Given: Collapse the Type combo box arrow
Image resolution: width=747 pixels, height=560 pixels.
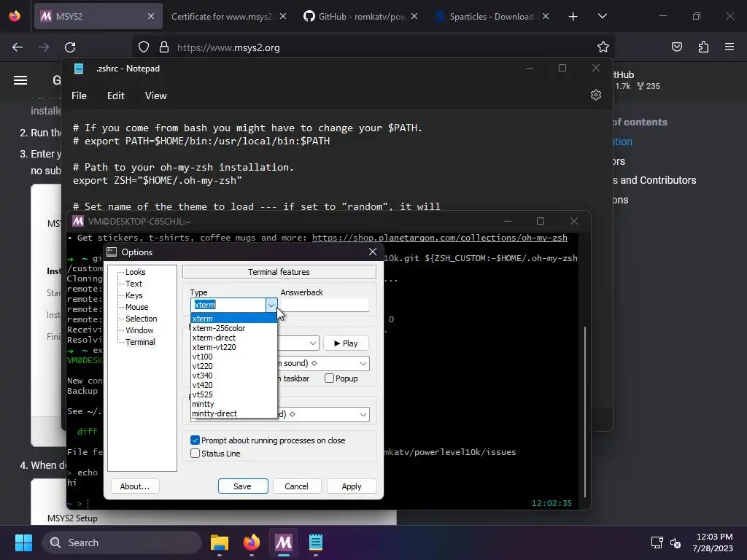Looking at the screenshot, I should 271,306.
